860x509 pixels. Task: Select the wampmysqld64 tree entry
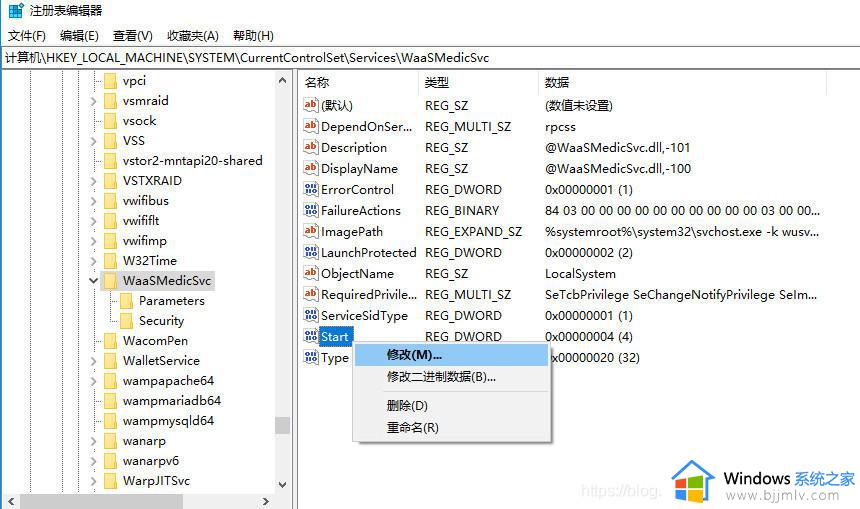168,421
